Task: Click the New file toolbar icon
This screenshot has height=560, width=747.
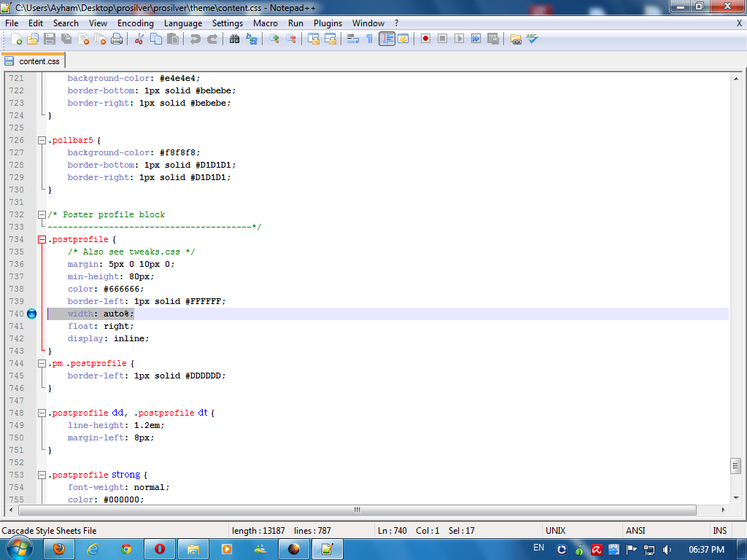Action: [16, 39]
